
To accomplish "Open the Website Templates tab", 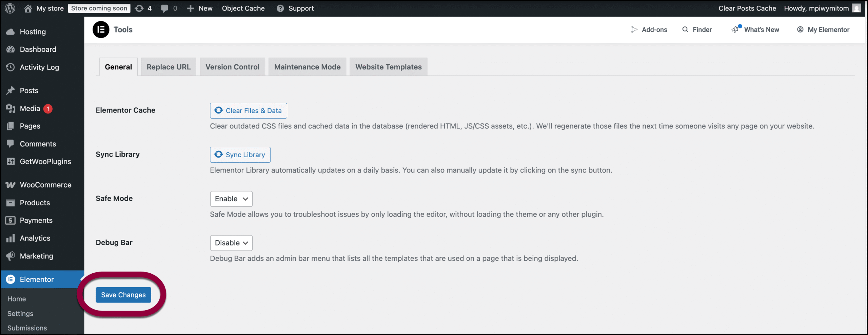I will [x=388, y=67].
